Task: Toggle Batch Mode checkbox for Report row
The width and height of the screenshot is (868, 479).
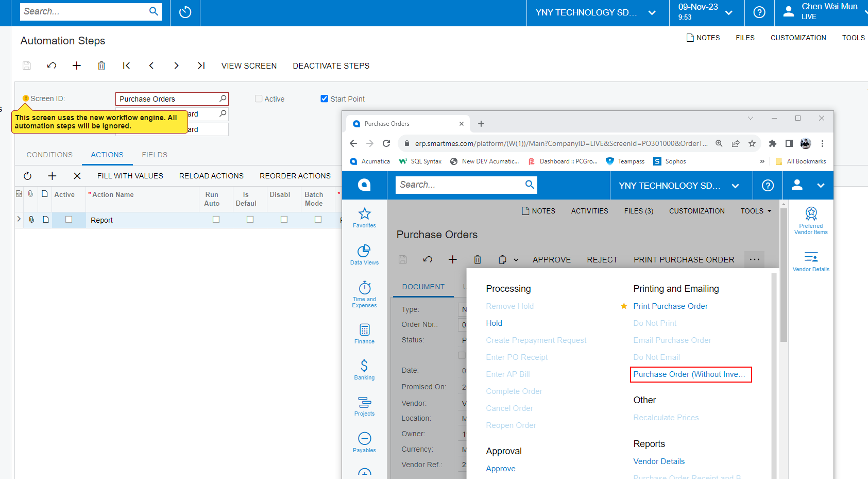Action: coord(318,219)
